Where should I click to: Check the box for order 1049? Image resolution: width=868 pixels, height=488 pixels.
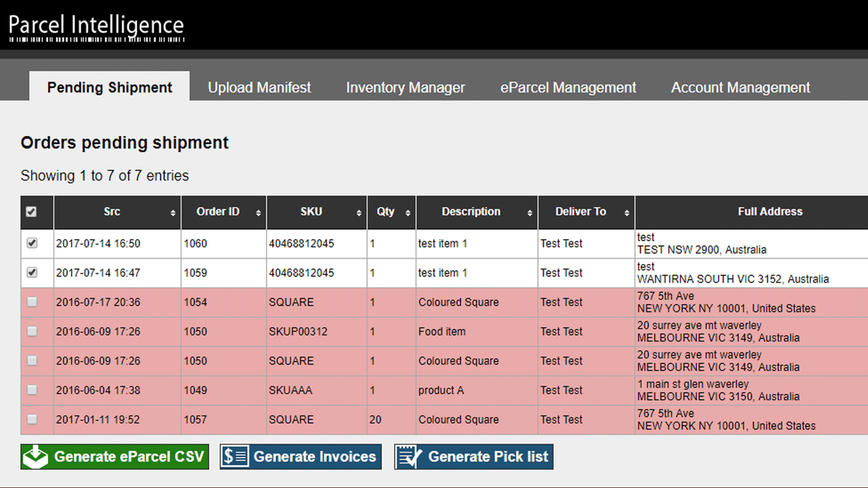[32, 390]
